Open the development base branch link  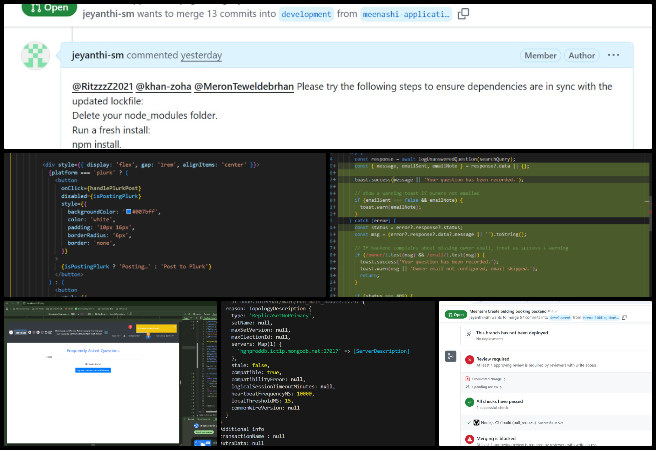[306, 15]
